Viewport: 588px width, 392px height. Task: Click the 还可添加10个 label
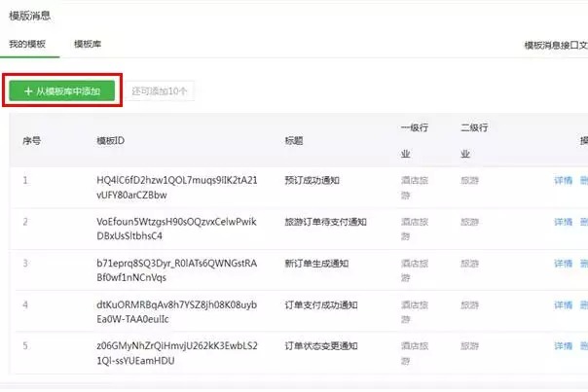[x=162, y=90]
